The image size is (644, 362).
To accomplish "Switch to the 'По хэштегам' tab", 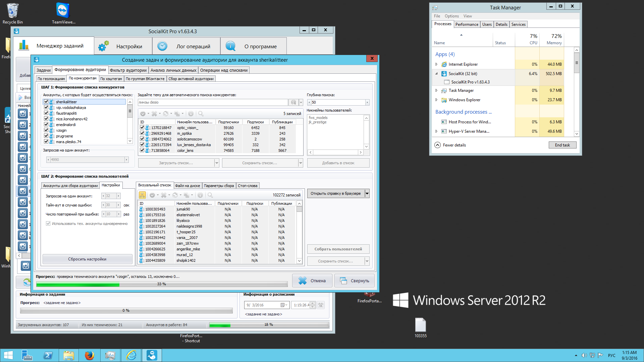I will coord(111,79).
